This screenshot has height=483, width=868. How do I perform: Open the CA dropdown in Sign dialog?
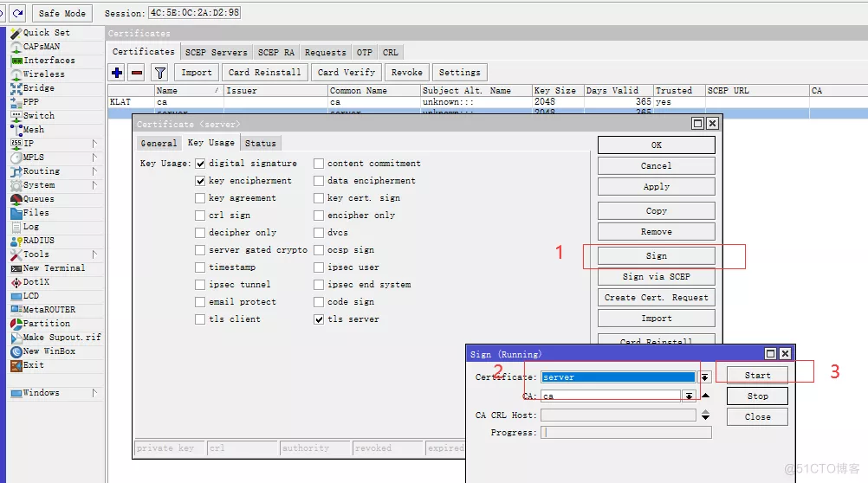click(x=689, y=396)
